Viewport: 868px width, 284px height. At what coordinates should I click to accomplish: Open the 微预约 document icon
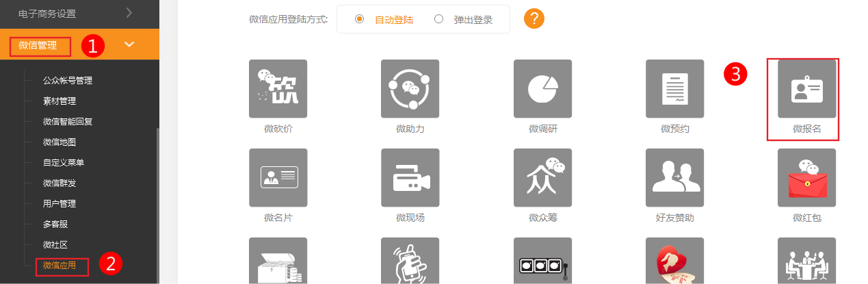[x=674, y=89]
